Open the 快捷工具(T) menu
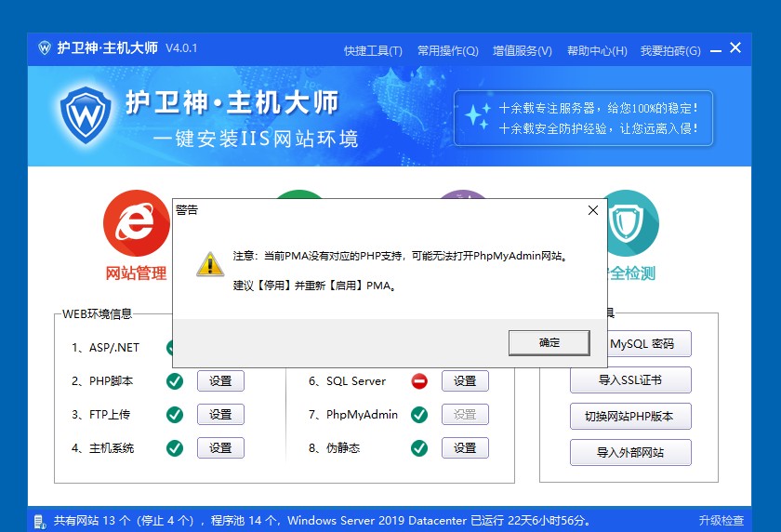The height and width of the screenshot is (532, 781). [x=373, y=51]
